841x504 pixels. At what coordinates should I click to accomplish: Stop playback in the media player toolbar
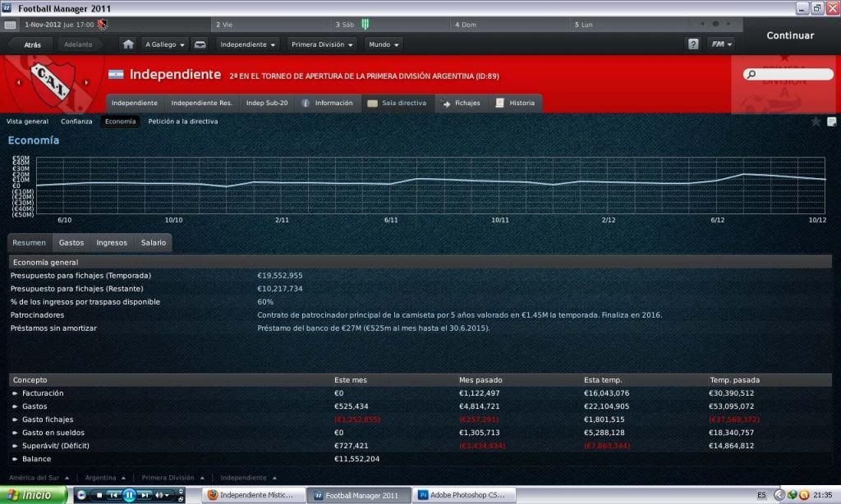pyautogui.click(x=99, y=495)
